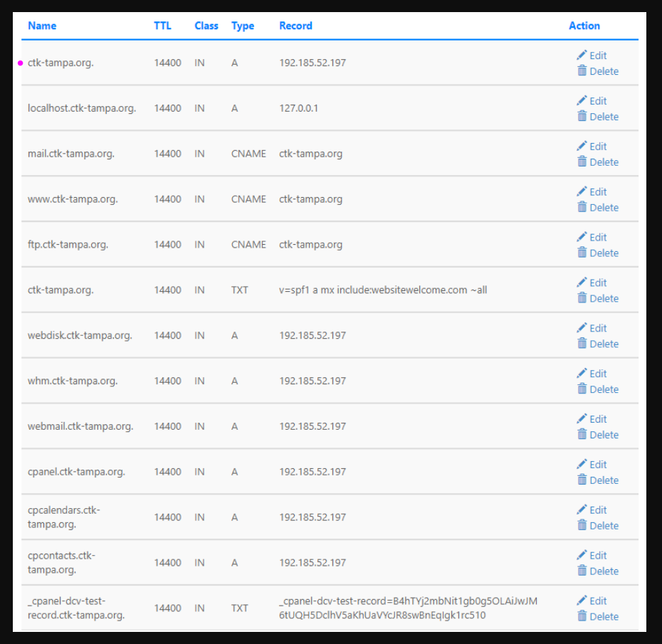Screen dimensions: 662x644
Task: Click pencil icon for ftp.ctk-tampa.org row
Action: coord(582,237)
